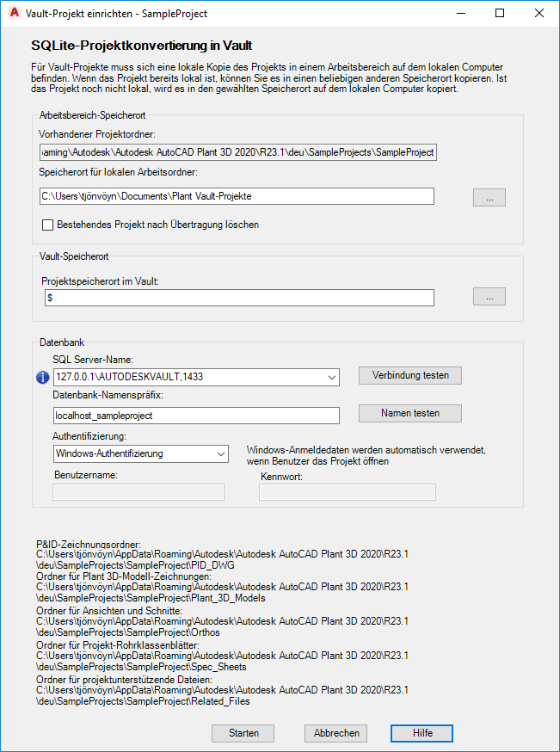
Task: Open the Authentifizierung dropdown
Action: point(220,453)
